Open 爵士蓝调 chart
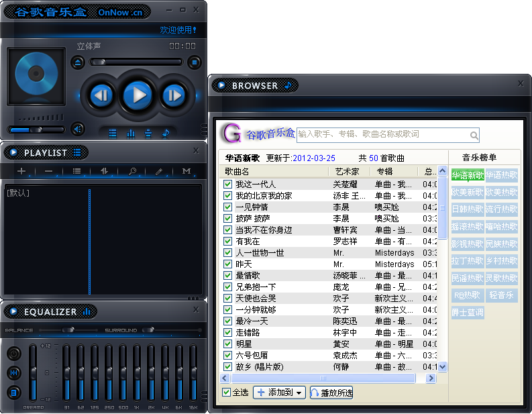 tap(468, 313)
